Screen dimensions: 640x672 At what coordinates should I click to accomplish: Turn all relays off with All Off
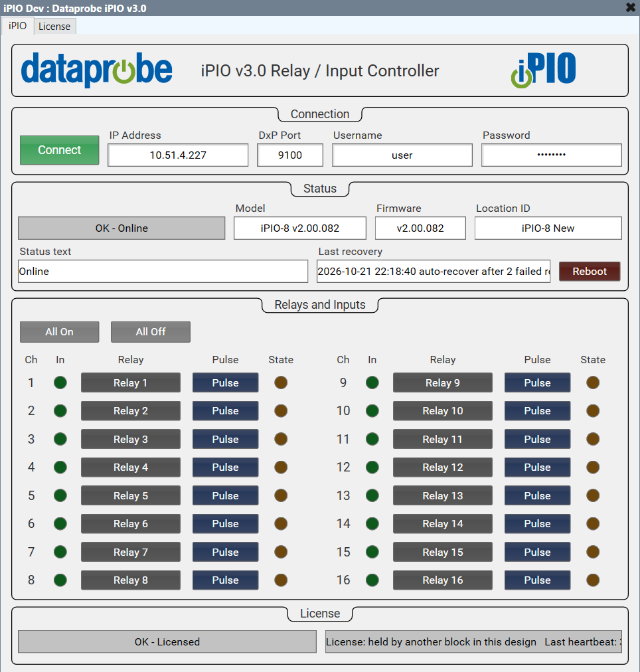(151, 332)
